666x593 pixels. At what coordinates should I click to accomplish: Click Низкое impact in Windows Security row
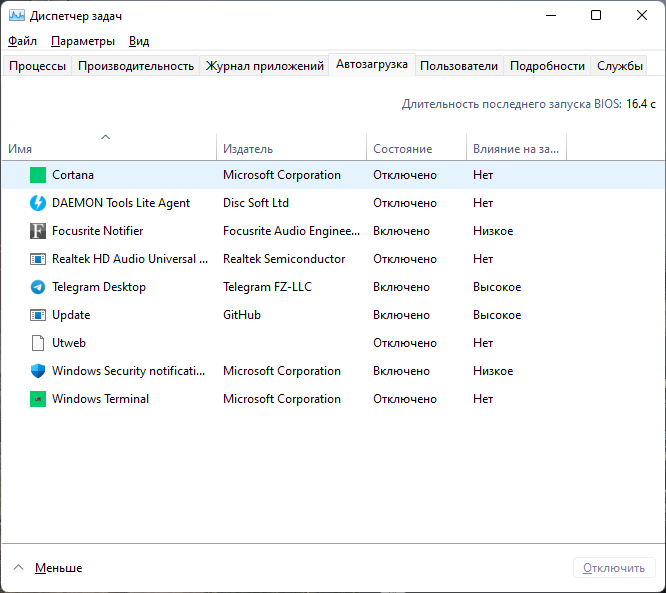pos(493,371)
